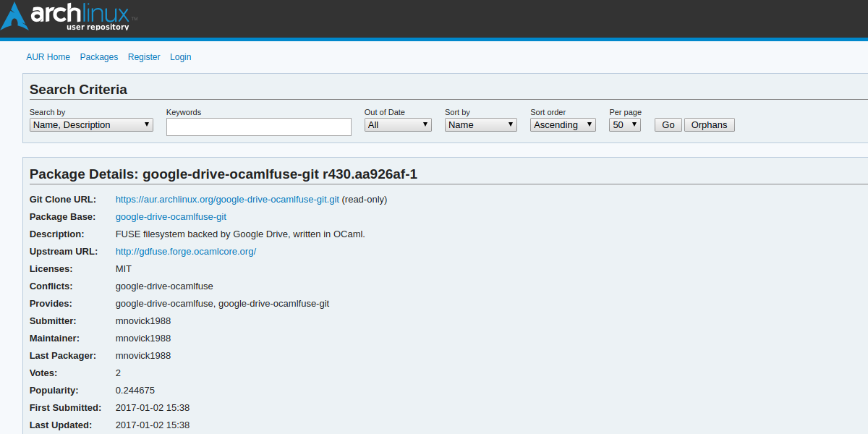This screenshot has height=434, width=868.
Task: Change the Per page 50 dropdown
Action: (625, 124)
